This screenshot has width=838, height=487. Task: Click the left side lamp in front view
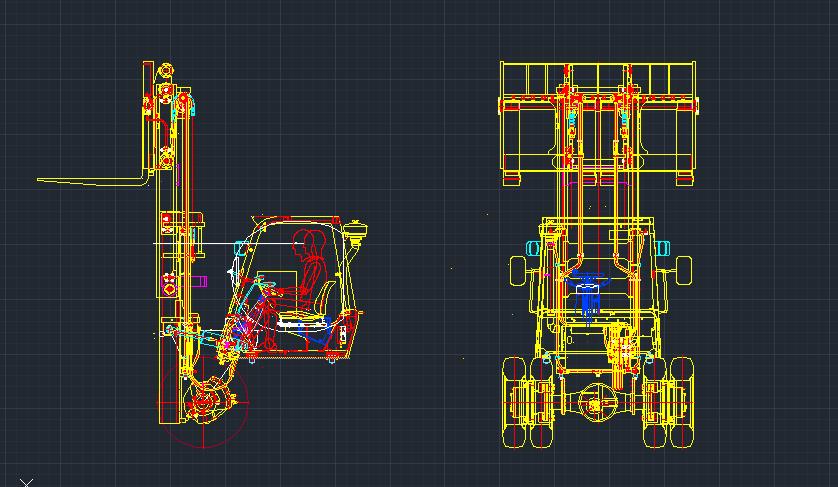[x=518, y=271]
